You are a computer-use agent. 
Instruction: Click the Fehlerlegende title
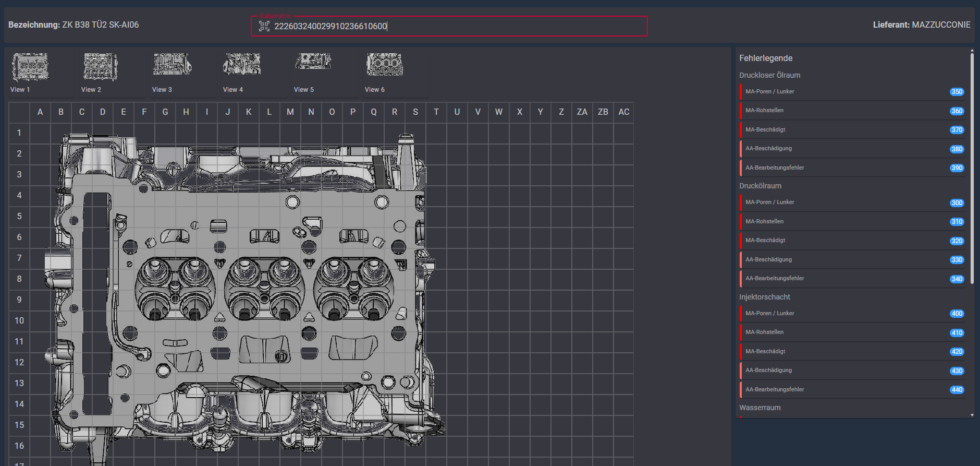(766, 58)
